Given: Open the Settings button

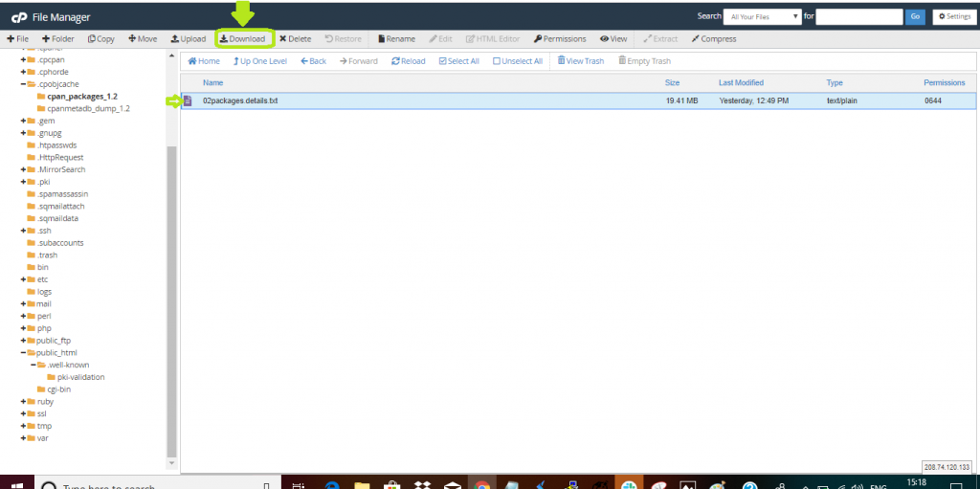Looking at the screenshot, I should tap(954, 17).
